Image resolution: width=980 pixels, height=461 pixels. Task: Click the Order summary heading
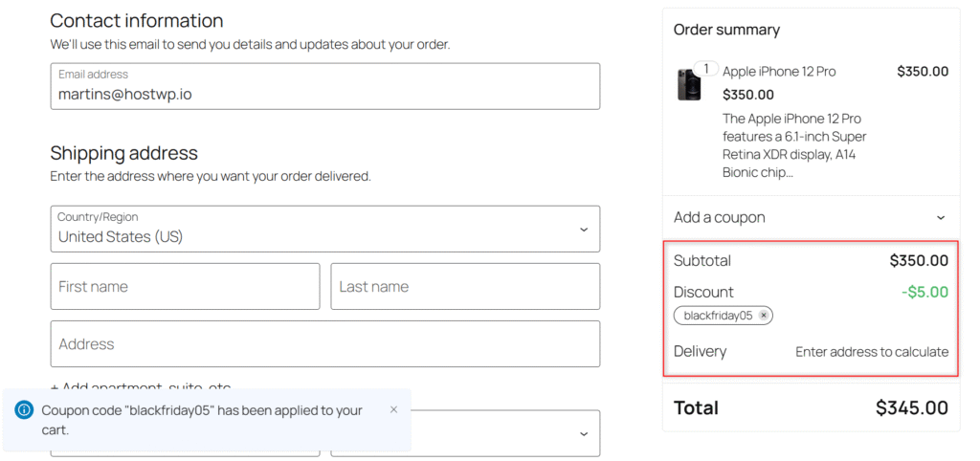tap(726, 30)
